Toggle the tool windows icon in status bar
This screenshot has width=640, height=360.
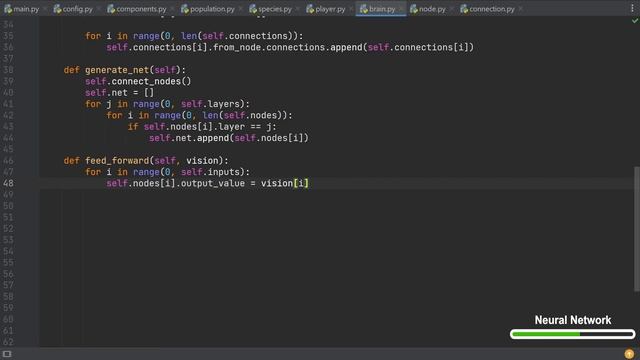7,354
